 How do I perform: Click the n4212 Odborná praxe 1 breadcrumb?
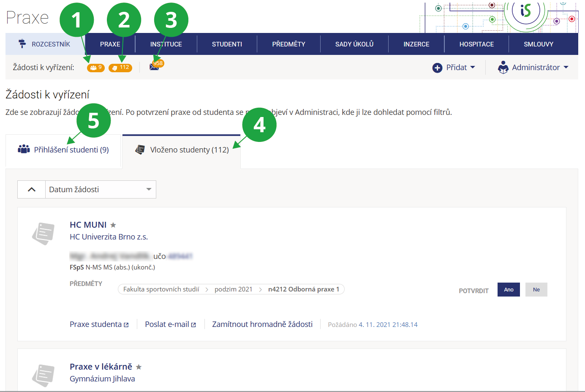pyautogui.click(x=303, y=289)
